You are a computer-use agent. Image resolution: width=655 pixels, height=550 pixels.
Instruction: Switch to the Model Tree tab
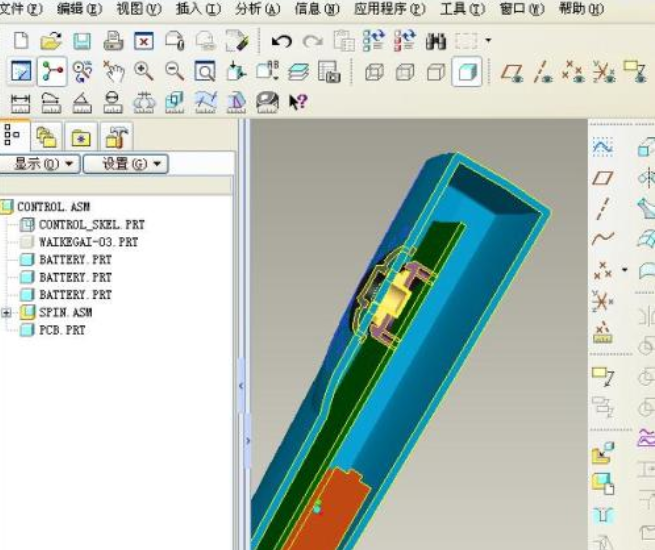[x=13, y=135]
